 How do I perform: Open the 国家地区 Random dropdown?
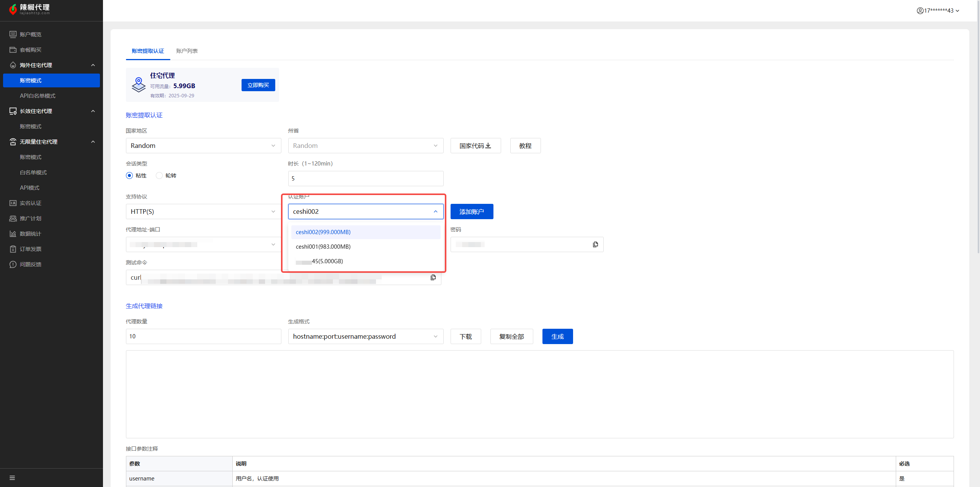pyautogui.click(x=203, y=146)
